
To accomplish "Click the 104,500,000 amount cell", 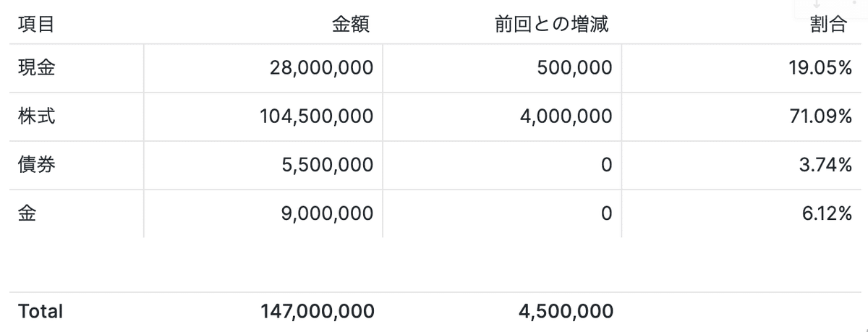I will [317, 116].
